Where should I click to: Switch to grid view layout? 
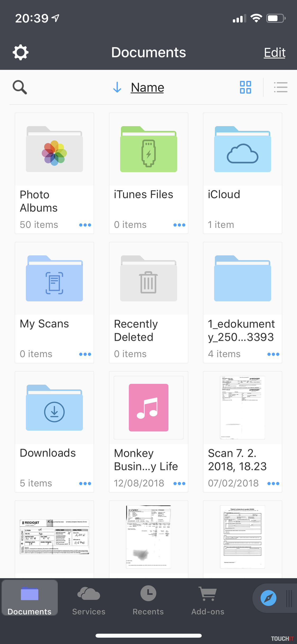245,87
